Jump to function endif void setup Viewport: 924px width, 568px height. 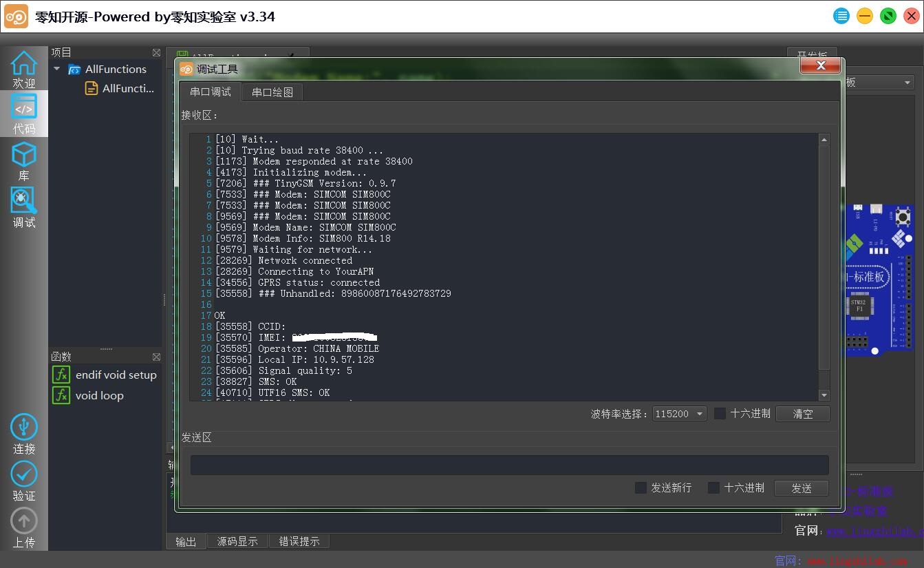[x=105, y=375]
